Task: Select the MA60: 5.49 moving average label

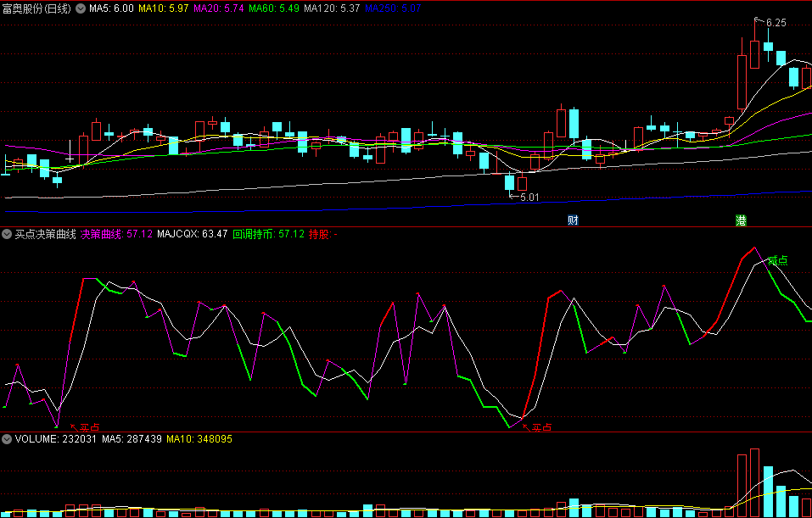Action: coord(274,8)
